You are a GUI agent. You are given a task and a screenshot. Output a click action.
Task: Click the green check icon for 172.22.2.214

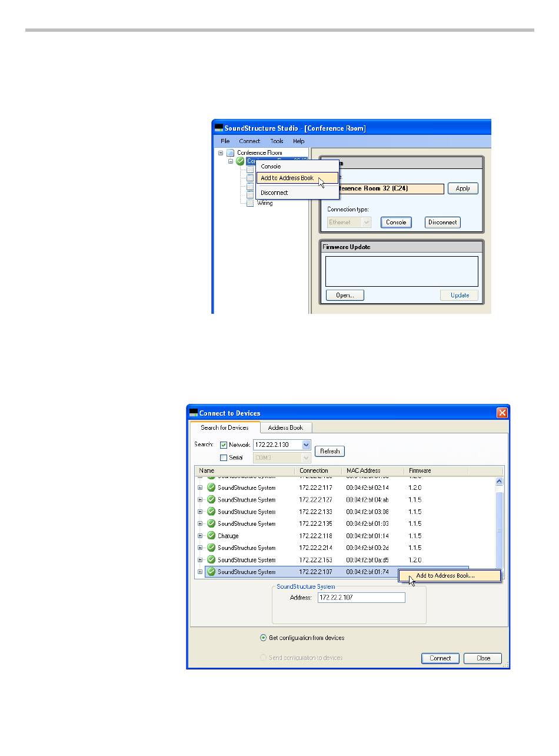pos(211,548)
